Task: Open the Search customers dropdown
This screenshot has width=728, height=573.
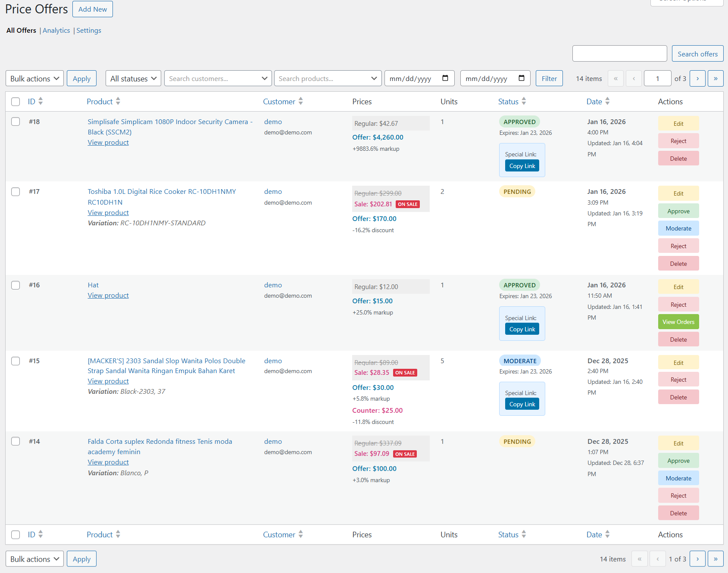Action: [218, 78]
